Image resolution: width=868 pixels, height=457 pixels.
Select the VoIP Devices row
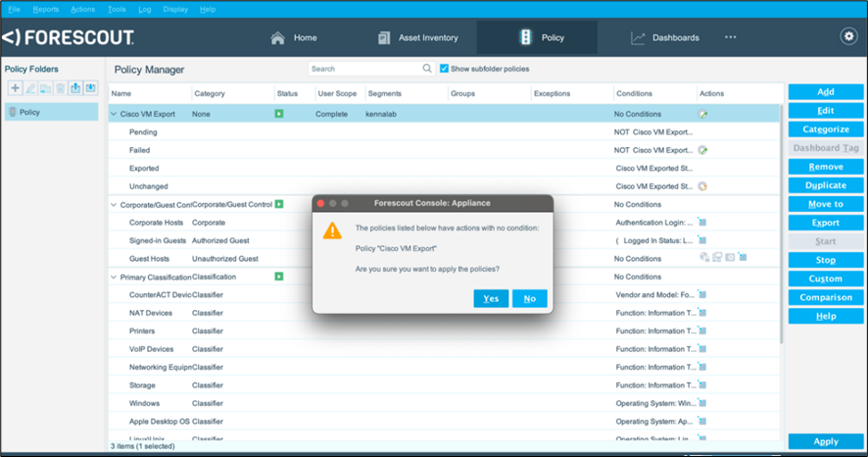[445, 349]
